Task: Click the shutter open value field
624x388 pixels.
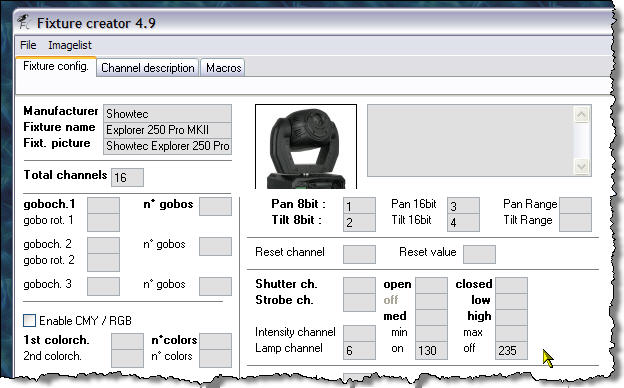Action: (x=432, y=286)
